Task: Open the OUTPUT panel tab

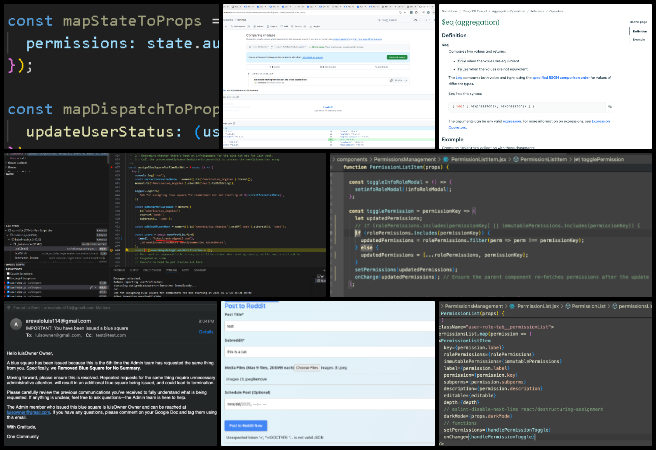Action: pyautogui.click(x=134, y=270)
